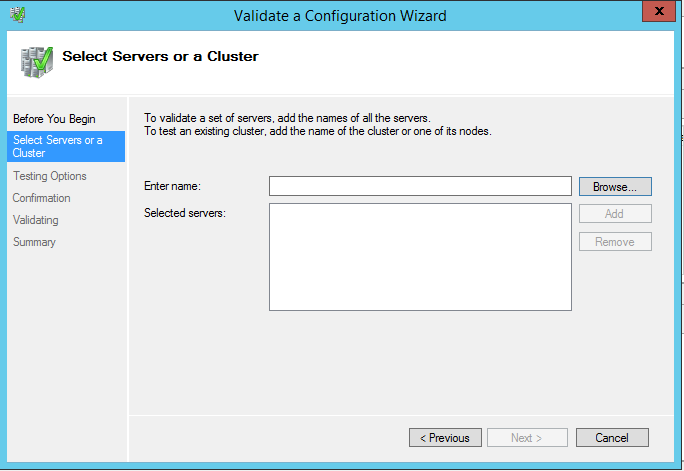Close the Validate a Configuration Wizard window
This screenshot has height=471, width=684.
click(656, 13)
